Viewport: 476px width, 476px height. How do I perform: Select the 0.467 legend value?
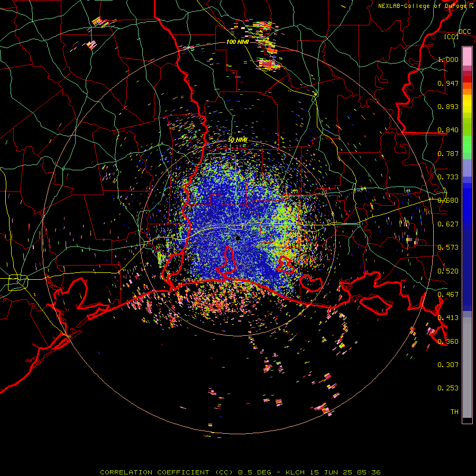[x=448, y=295]
